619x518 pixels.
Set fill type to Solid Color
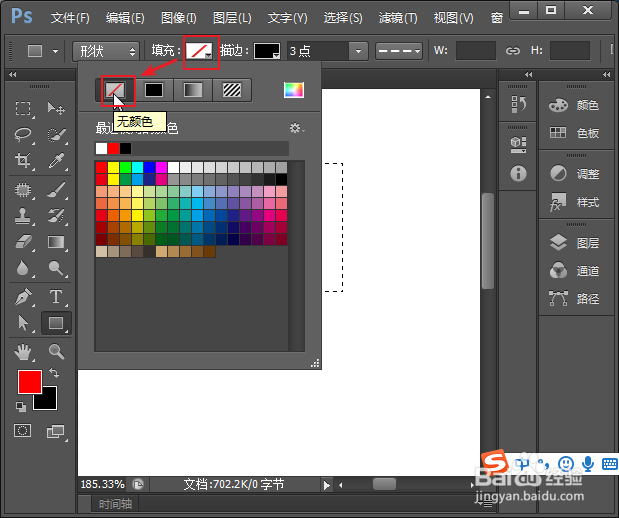tap(154, 90)
